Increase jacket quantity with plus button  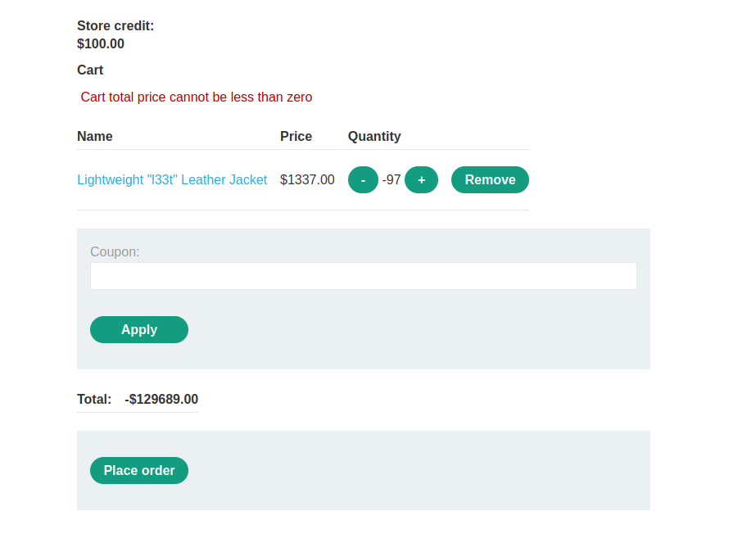[x=421, y=180]
